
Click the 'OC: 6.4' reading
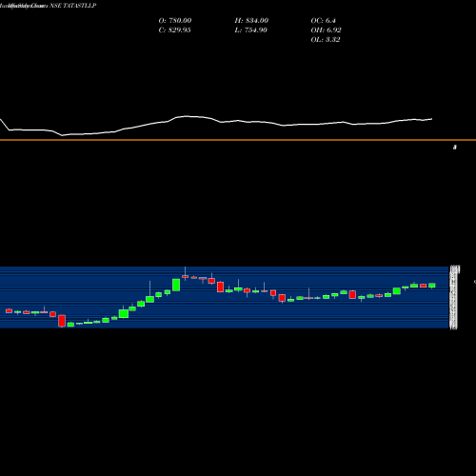click(323, 21)
